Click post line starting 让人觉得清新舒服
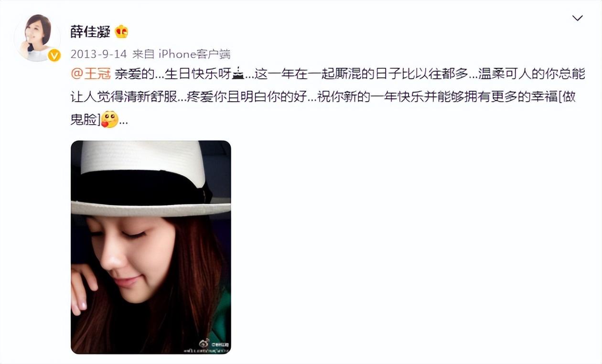Image resolution: width=602 pixels, height=364 pixels. coord(323,97)
